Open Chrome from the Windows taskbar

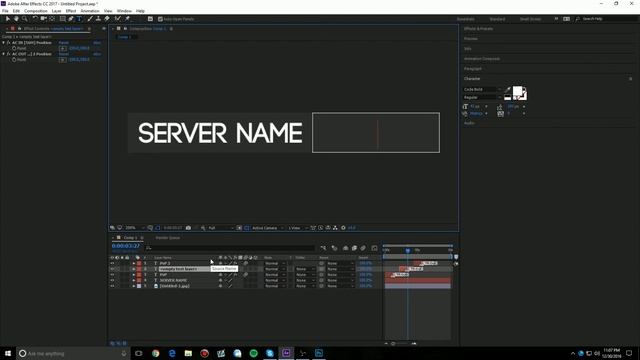(x=156, y=353)
